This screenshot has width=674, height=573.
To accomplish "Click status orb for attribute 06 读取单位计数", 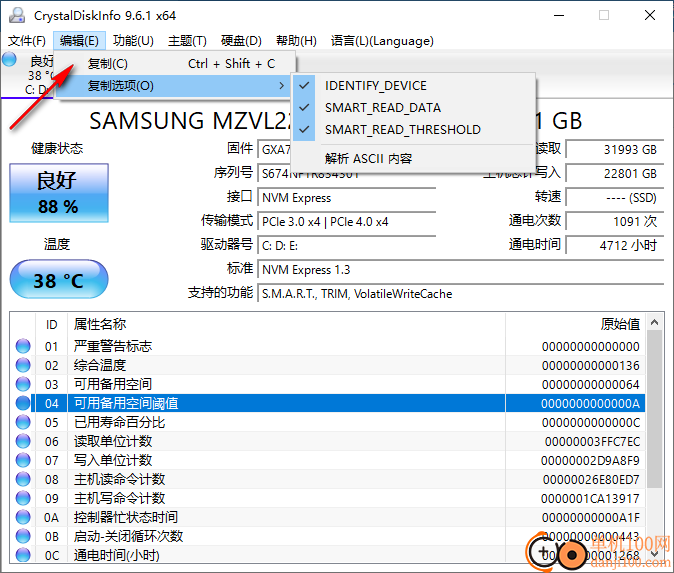I will pyautogui.click(x=23, y=441).
